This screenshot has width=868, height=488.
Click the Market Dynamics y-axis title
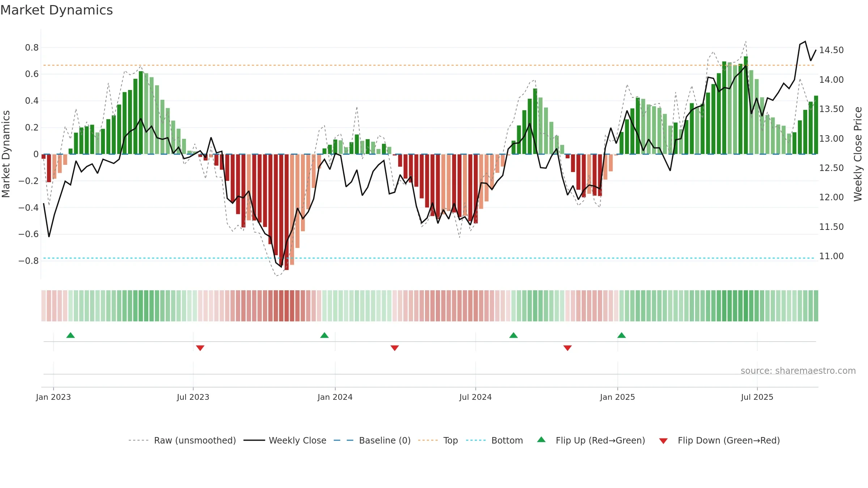coord(6,154)
